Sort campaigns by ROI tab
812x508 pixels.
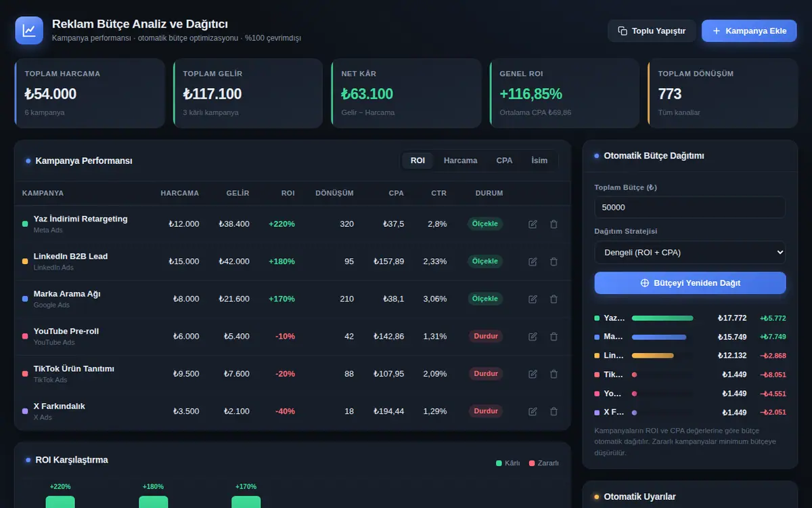tap(418, 161)
